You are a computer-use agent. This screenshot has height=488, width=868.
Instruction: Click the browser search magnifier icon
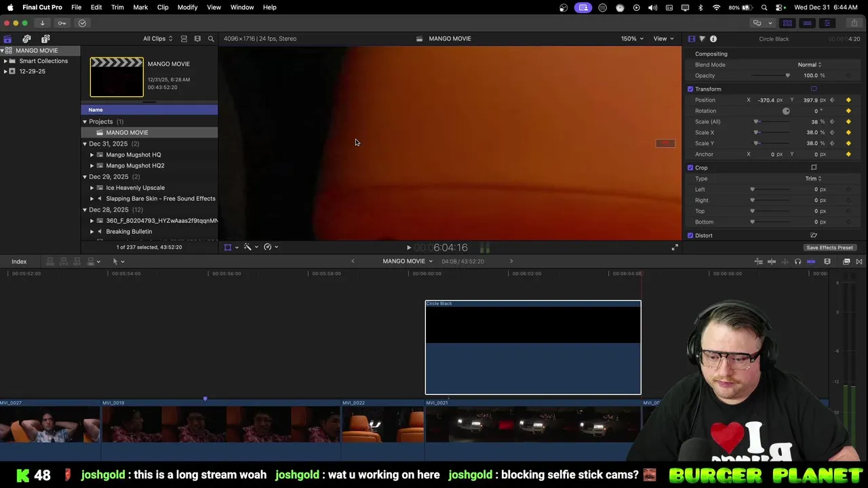[211, 39]
